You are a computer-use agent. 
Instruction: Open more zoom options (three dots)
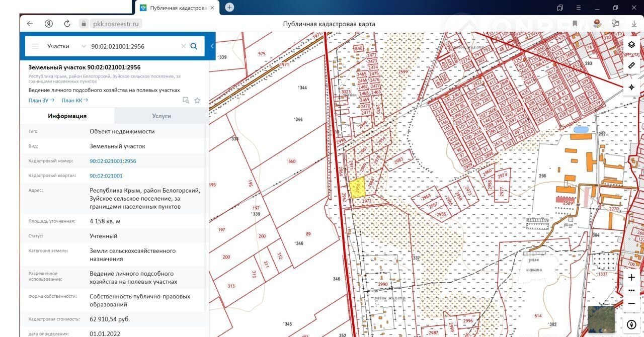click(631, 290)
